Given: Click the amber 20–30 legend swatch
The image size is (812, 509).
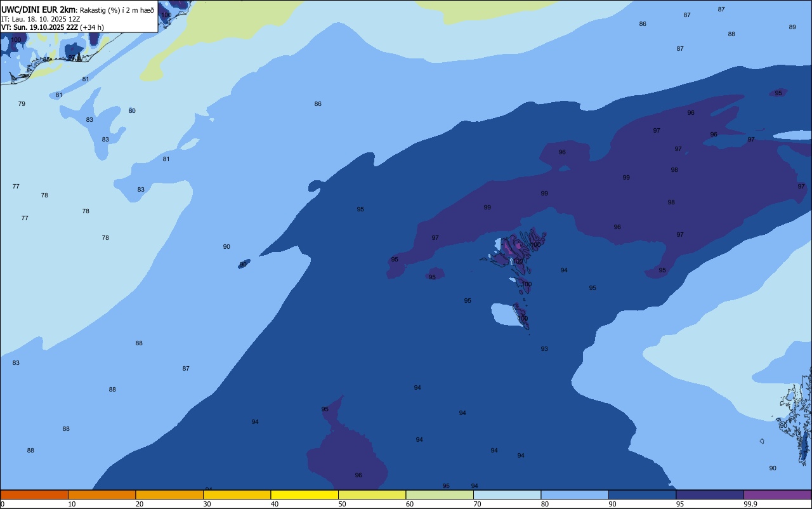Looking at the screenshot, I should 169,494.
